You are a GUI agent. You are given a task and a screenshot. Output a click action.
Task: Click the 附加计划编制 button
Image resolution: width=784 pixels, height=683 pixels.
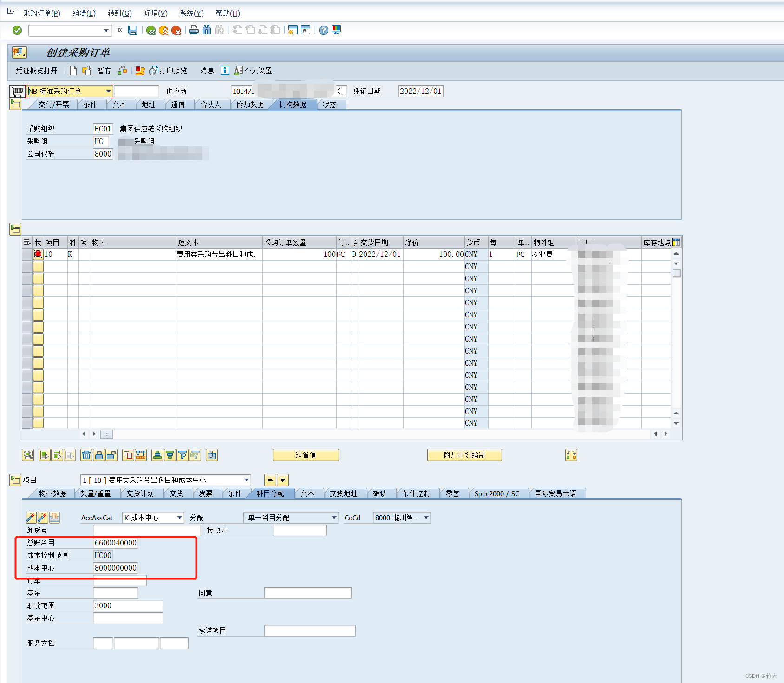pyautogui.click(x=464, y=455)
